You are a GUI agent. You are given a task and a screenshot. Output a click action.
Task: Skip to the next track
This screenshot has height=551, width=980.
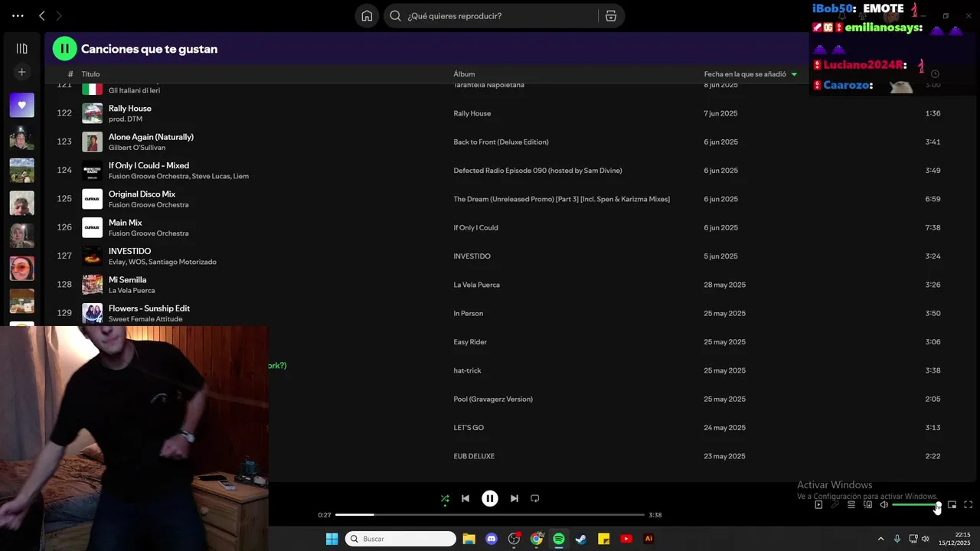pos(514,498)
